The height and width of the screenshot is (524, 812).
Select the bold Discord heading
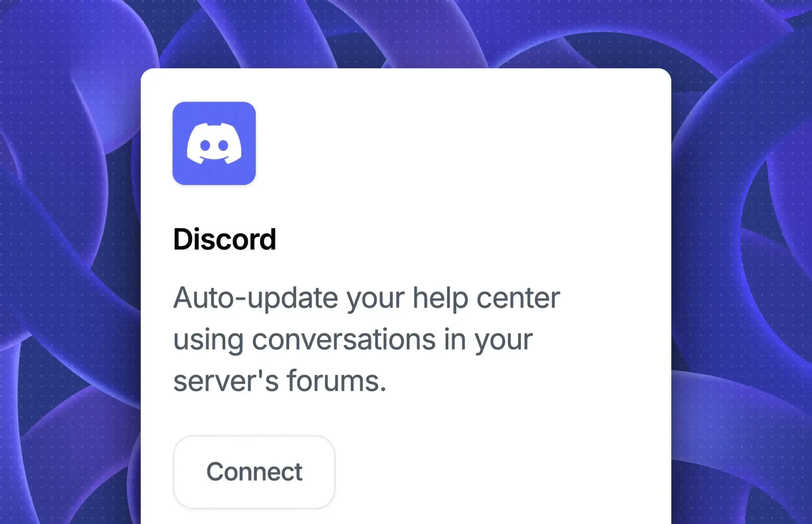(x=224, y=239)
